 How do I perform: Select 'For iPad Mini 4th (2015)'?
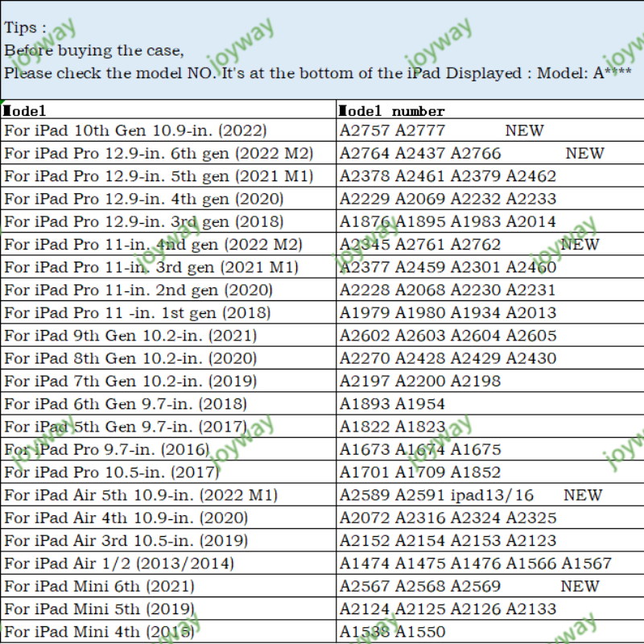click(x=168, y=632)
